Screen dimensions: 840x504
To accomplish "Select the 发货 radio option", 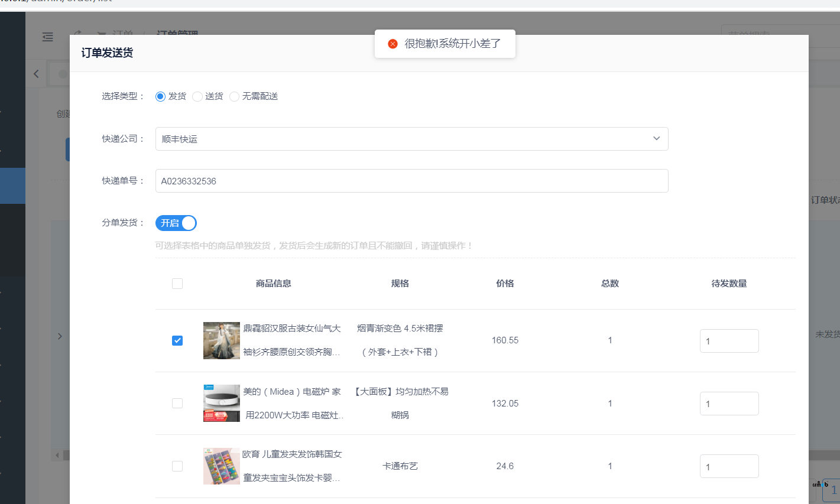I will point(160,96).
